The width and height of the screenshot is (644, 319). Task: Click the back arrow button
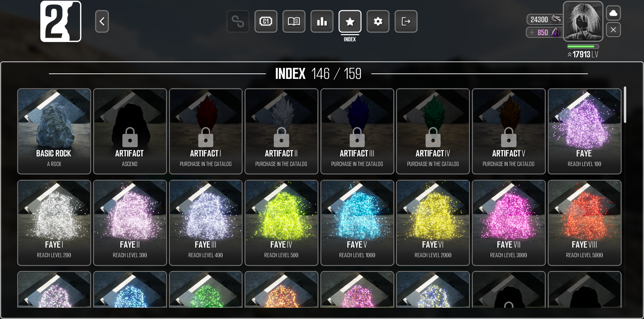(102, 22)
